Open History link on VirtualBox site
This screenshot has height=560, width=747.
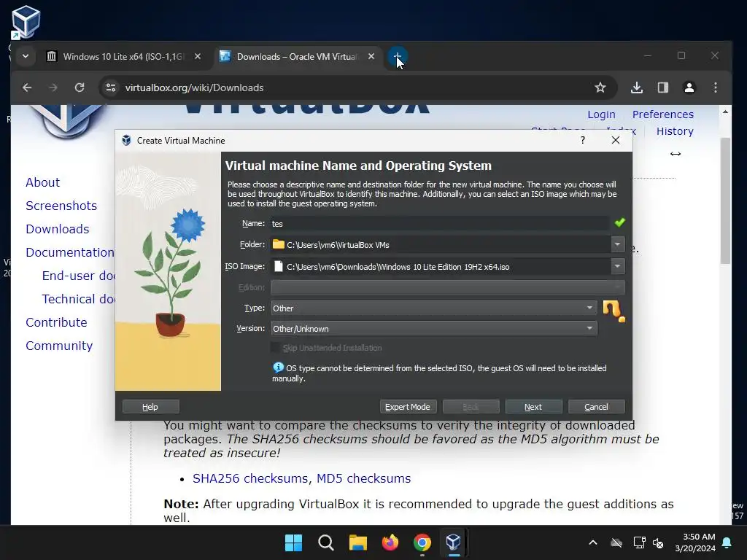click(675, 131)
